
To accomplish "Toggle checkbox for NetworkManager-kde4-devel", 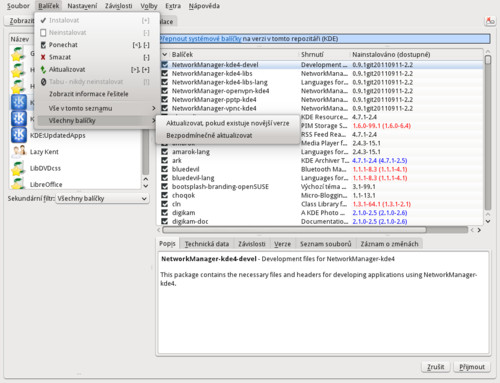I will (165, 65).
